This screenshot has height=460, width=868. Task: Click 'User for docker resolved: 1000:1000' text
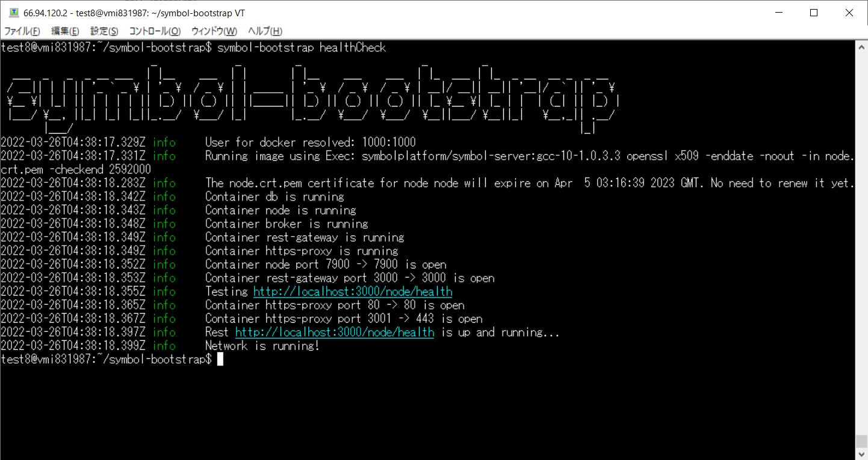[x=311, y=143]
